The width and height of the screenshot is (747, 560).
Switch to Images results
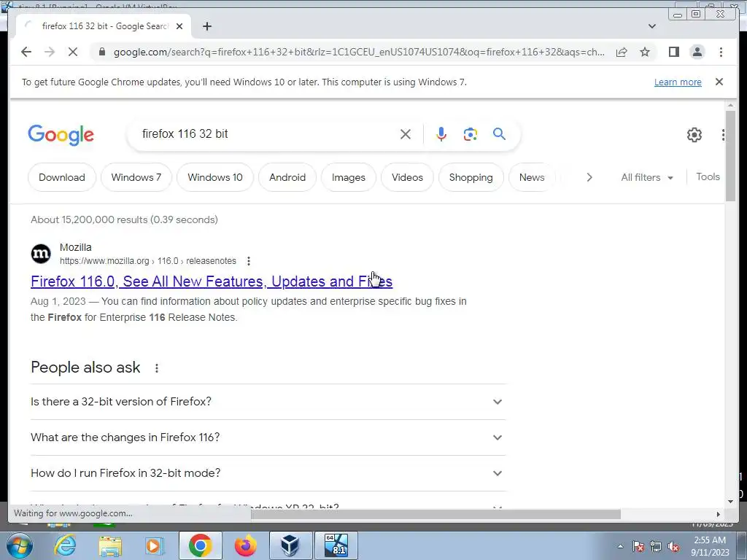pyautogui.click(x=348, y=177)
